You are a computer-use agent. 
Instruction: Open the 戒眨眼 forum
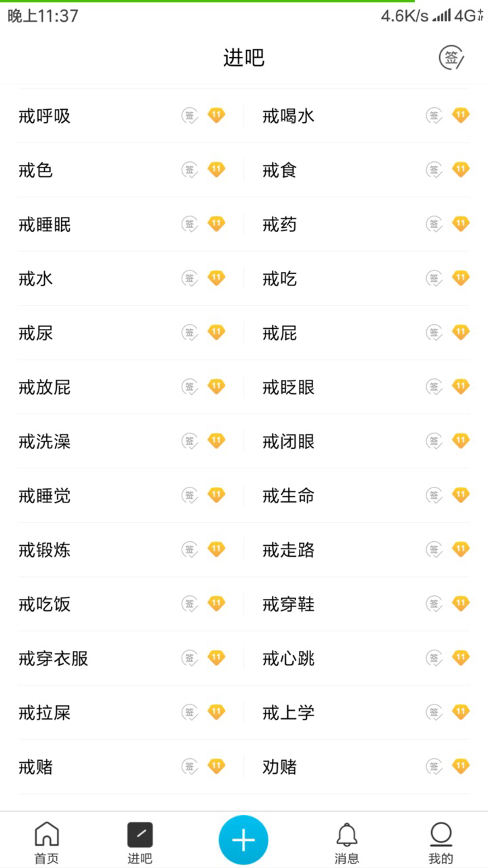coord(289,387)
